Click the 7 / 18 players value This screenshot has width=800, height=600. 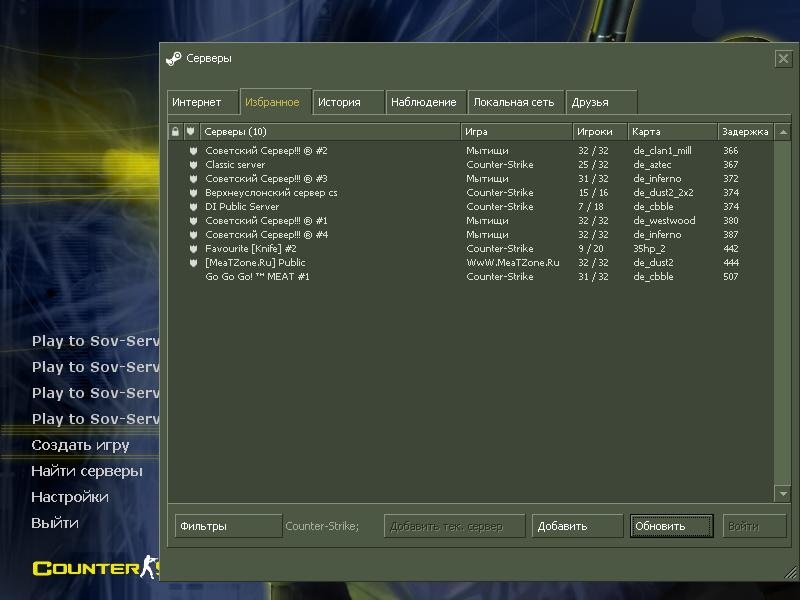click(x=591, y=207)
